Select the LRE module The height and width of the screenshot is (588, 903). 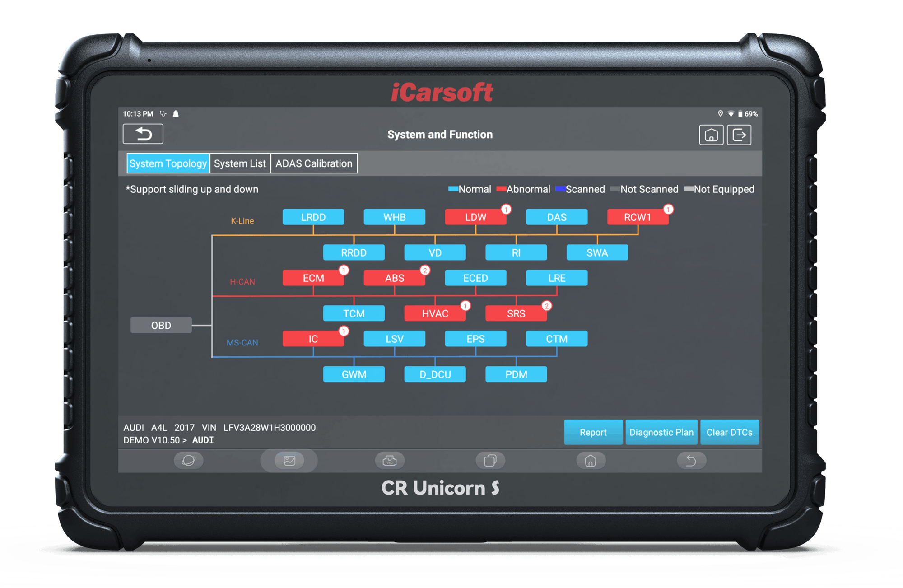(x=557, y=278)
